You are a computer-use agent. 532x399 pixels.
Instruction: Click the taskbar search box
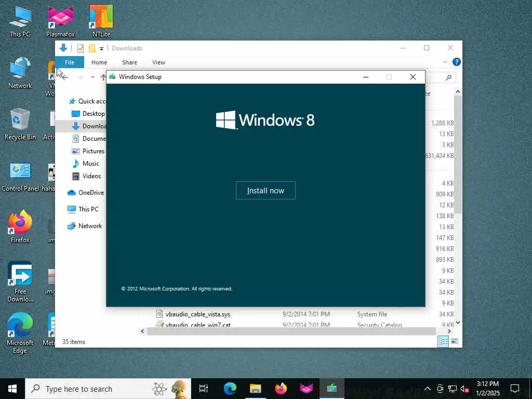108,389
